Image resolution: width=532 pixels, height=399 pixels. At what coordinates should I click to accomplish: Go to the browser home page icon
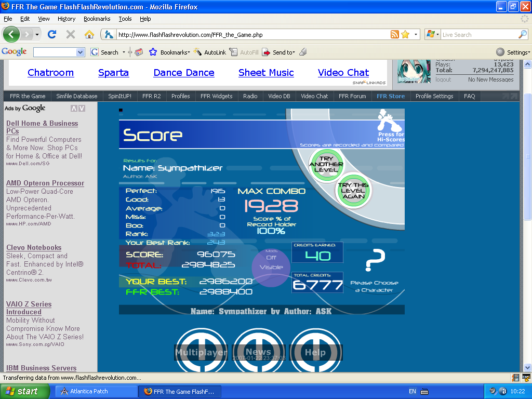tap(89, 35)
